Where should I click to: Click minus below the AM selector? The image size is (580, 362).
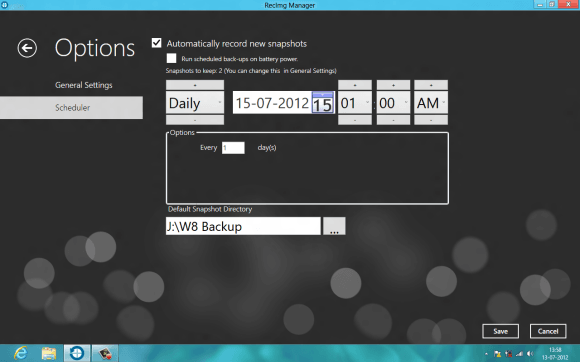(431, 120)
